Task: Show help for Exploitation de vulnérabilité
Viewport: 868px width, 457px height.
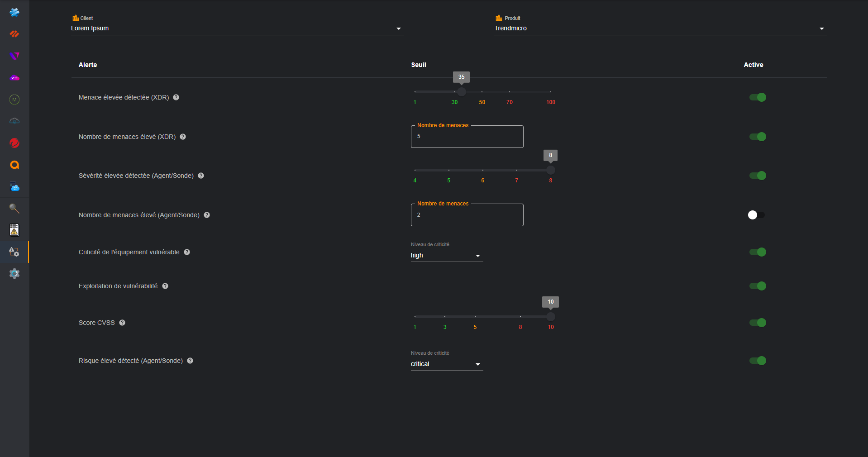Action: (x=165, y=286)
